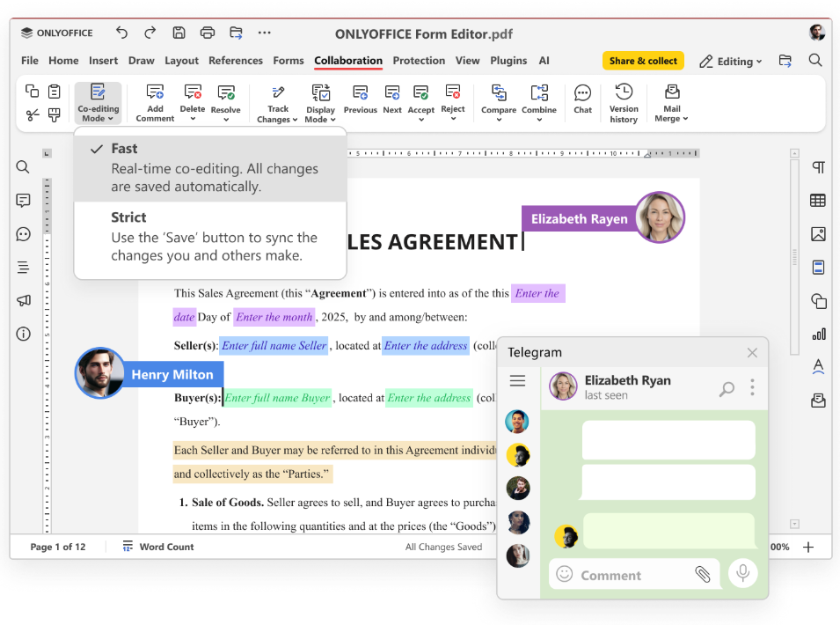Open search magnifier in the top right

(x=815, y=60)
